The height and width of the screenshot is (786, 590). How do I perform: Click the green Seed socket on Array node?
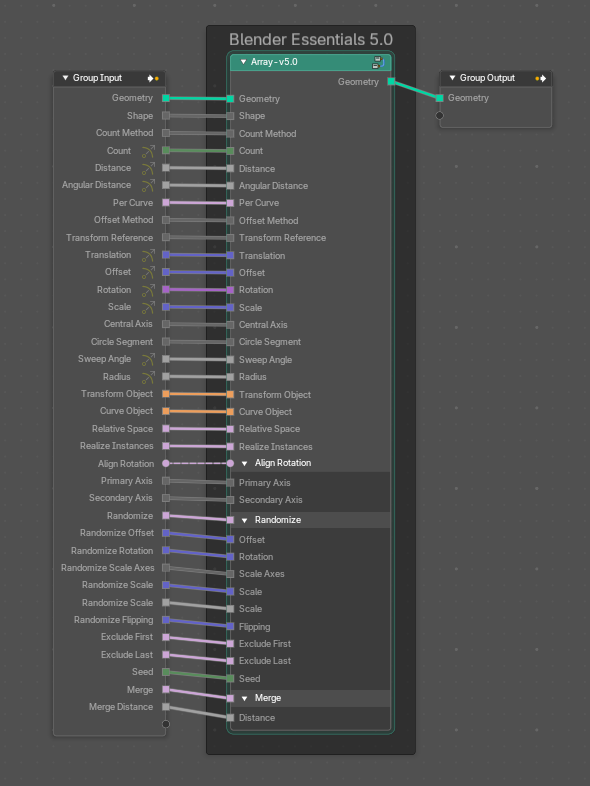pyautogui.click(x=230, y=679)
